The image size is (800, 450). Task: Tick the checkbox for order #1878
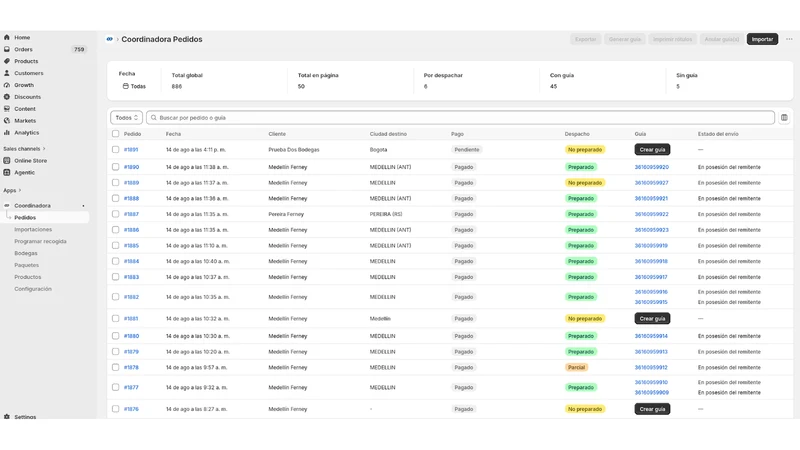coord(115,367)
